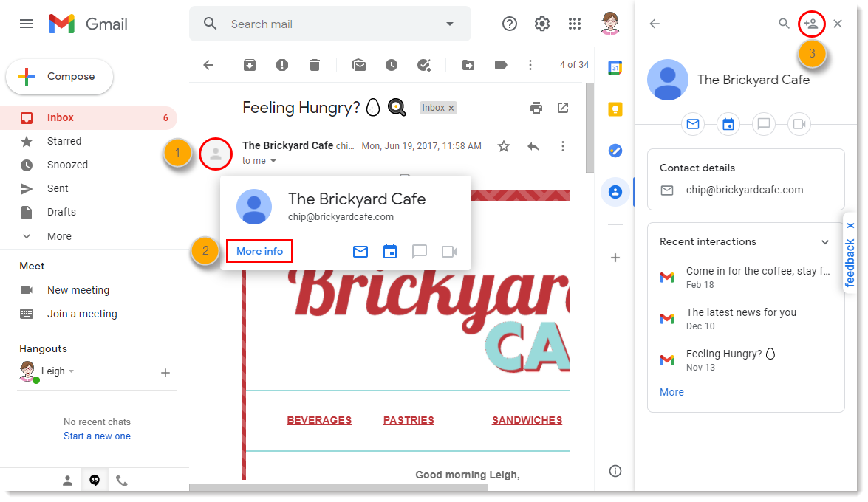Click More info in contact card

pyautogui.click(x=259, y=251)
